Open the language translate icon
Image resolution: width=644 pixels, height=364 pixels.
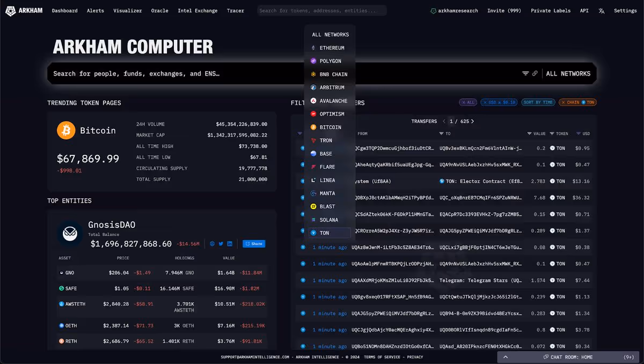[602, 11]
